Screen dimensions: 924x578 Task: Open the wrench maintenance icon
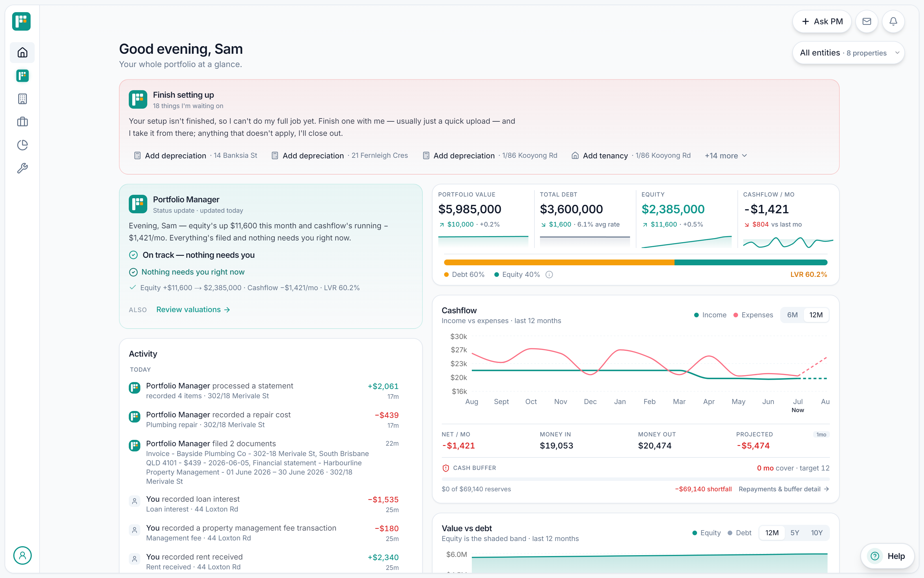coord(23,168)
